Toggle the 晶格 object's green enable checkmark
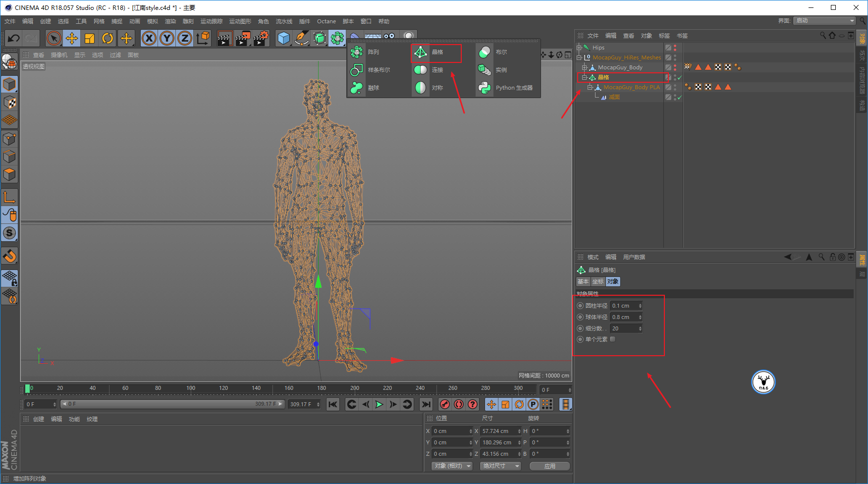Image resolution: width=868 pixels, height=484 pixels. (x=680, y=78)
